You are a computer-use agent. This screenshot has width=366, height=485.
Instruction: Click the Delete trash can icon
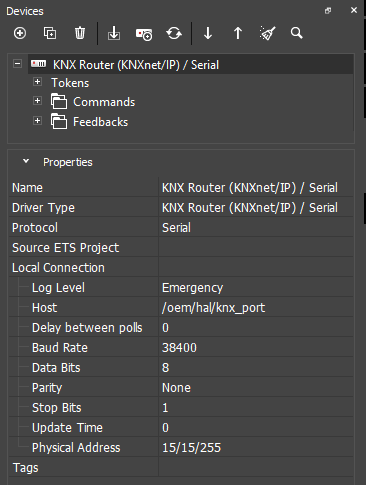80,33
